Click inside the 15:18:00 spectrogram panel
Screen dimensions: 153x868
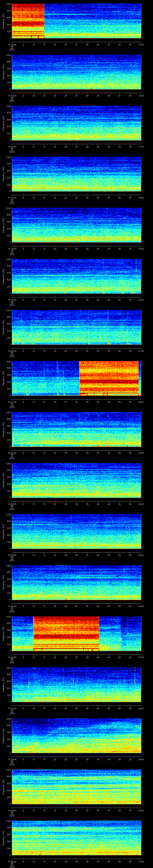point(76,225)
